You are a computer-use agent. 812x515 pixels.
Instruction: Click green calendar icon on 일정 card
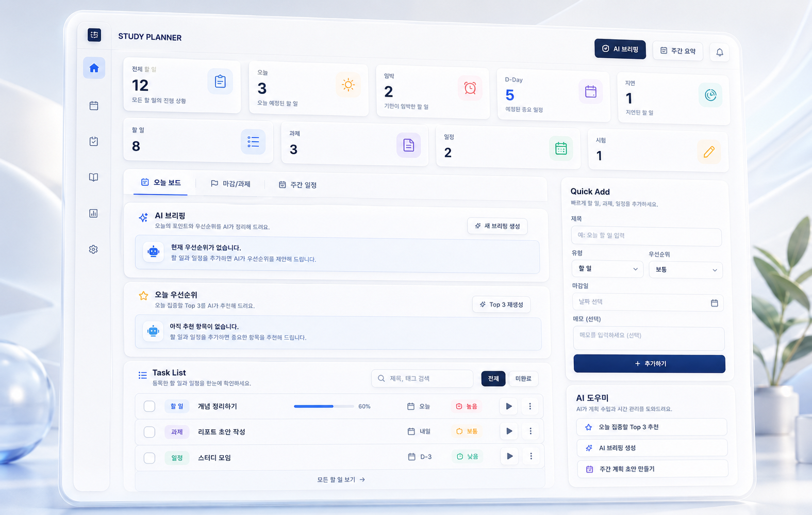(x=561, y=149)
